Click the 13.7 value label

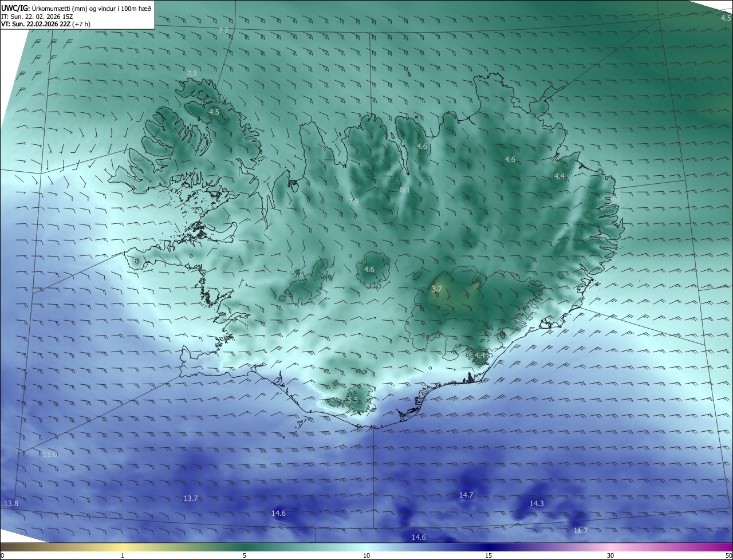(191, 499)
